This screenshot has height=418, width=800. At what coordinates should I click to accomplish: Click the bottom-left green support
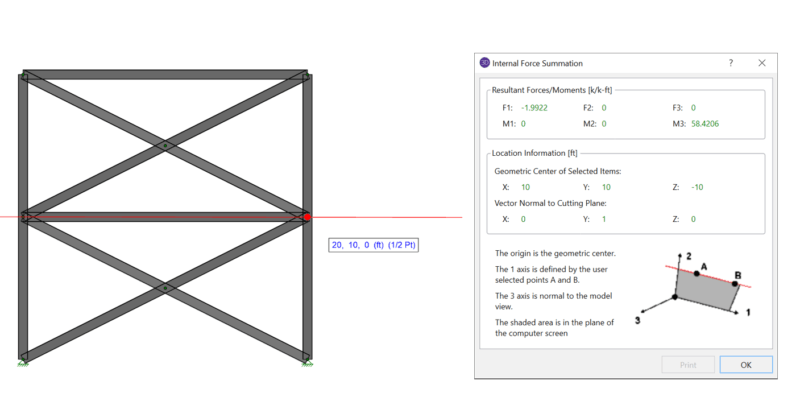[22, 361]
